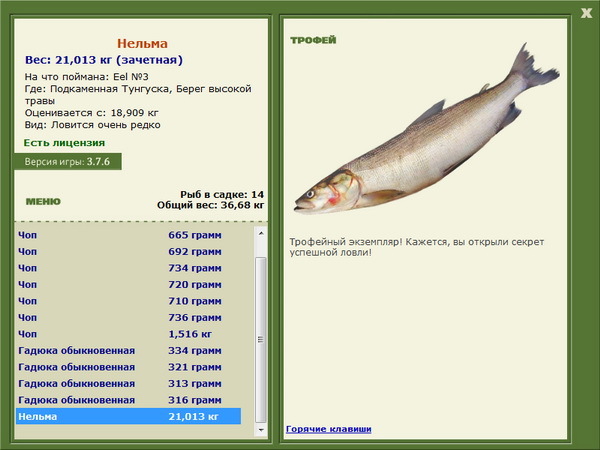Click the Вид: Ловится очень редко line

93,125
